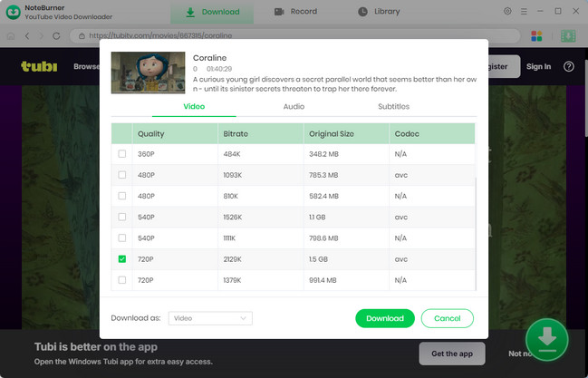The width and height of the screenshot is (588, 378).
Task: Click the Cancel button
Action: tap(447, 318)
